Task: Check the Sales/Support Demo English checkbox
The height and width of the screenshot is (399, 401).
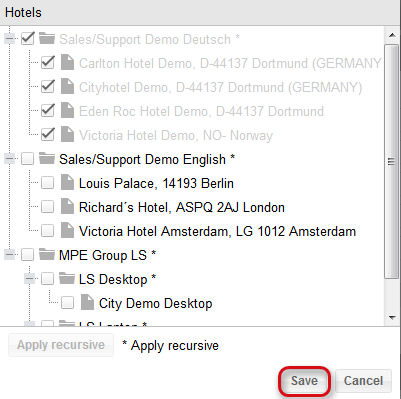Action: [27, 159]
